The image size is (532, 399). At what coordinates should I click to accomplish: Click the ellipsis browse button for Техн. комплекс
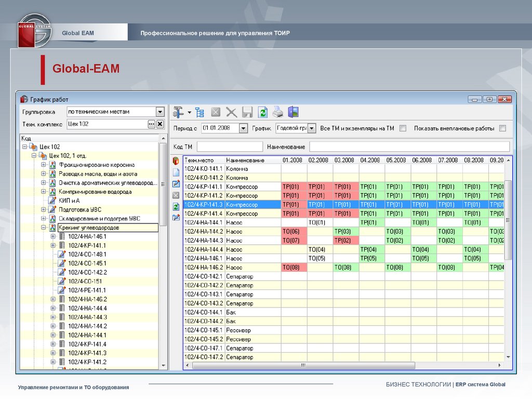(151, 124)
